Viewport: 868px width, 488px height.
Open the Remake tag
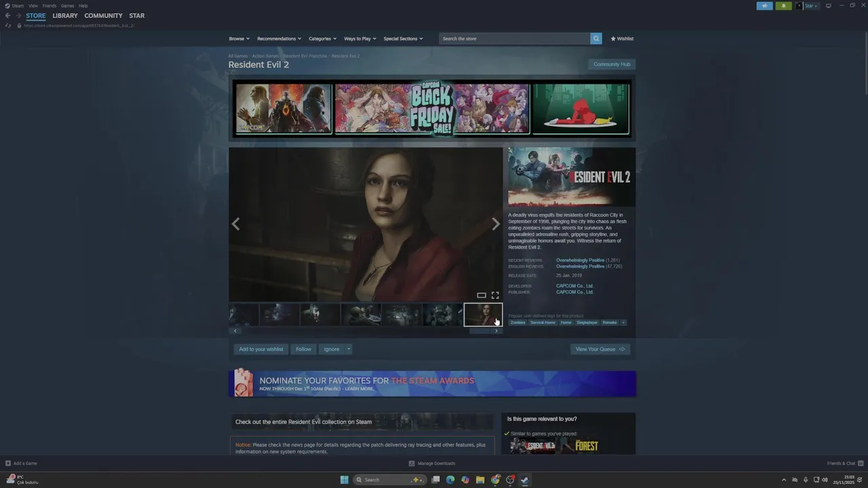[610, 323]
